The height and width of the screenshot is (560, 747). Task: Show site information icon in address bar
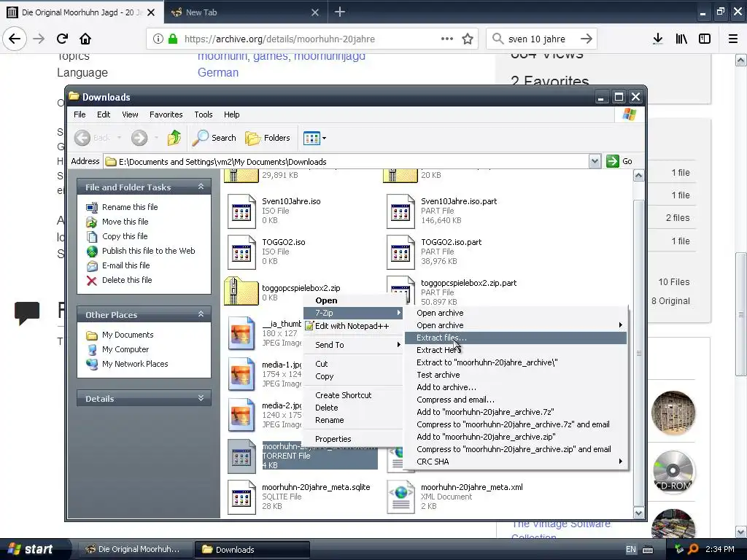click(158, 39)
